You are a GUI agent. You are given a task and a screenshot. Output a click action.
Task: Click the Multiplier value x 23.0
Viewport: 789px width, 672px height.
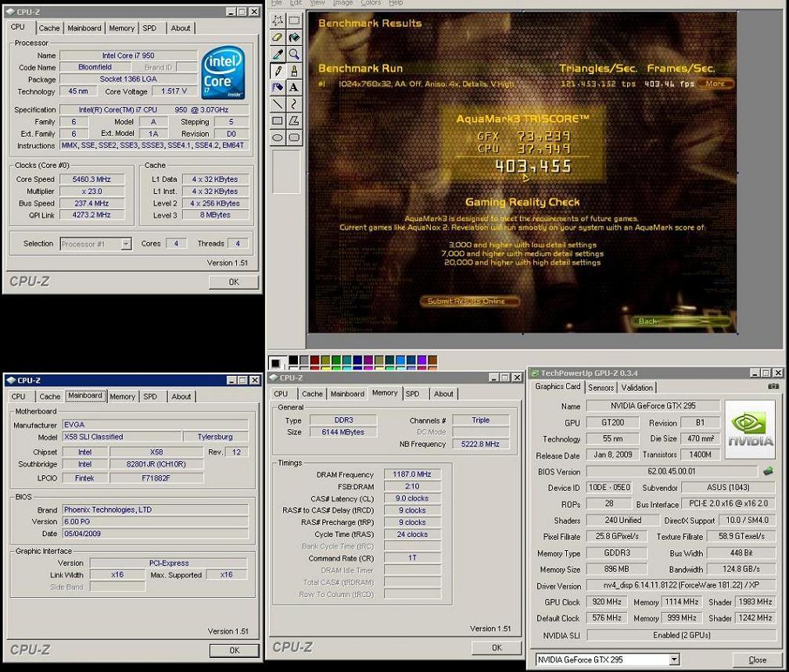pos(91,191)
